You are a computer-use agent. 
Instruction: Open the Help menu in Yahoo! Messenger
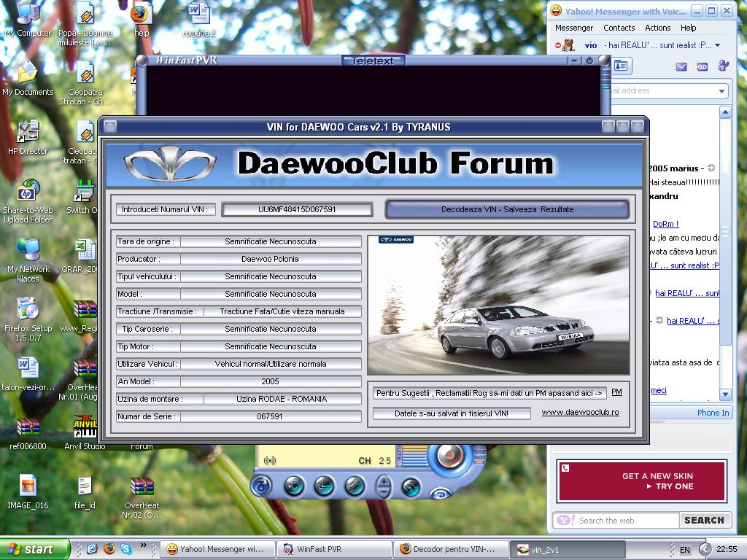tap(688, 28)
